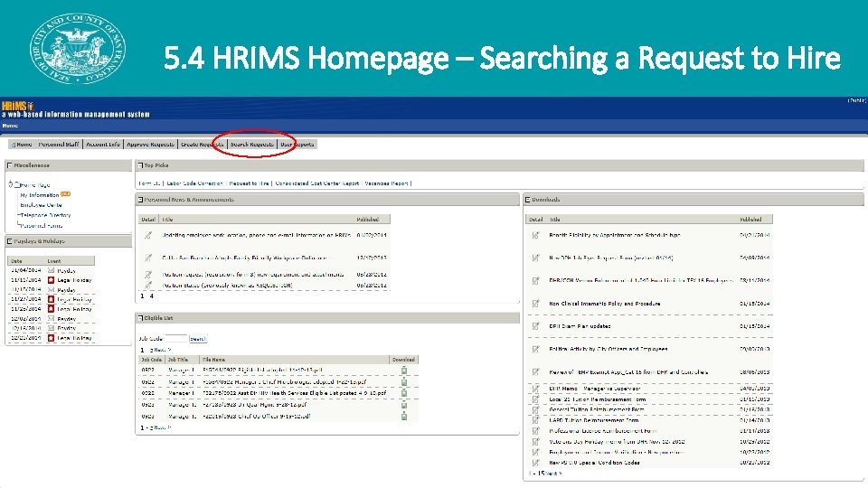
Task: Open My Information in the tree
Action: 39,195
